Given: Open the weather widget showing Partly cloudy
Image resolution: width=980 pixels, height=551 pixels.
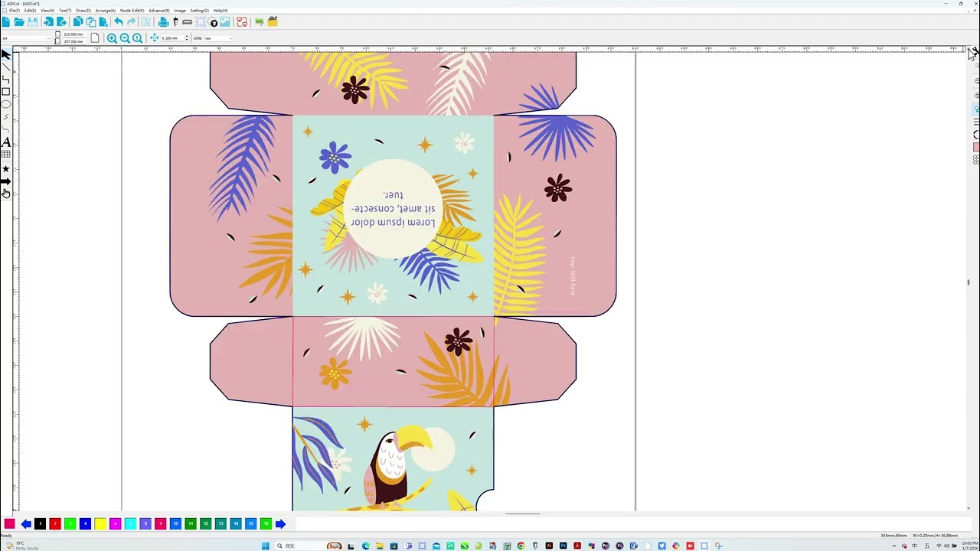Looking at the screenshot, I should coord(23,546).
